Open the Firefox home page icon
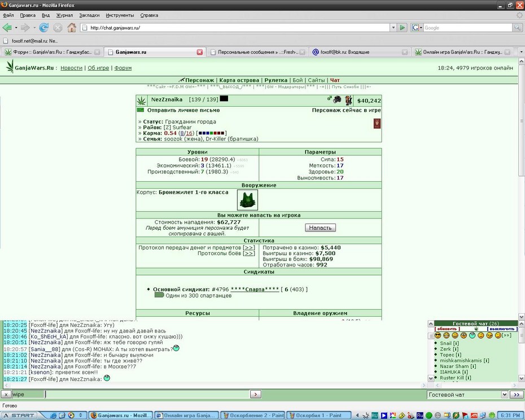 coord(72,28)
